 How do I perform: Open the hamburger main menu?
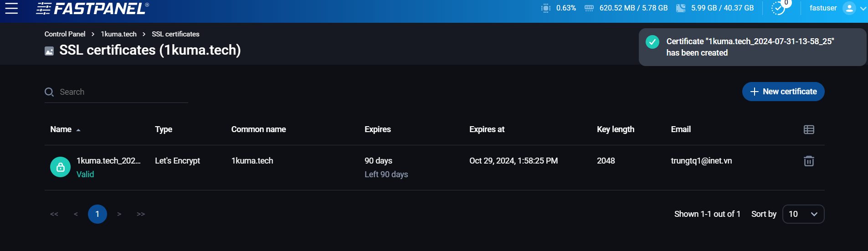click(11, 8)
